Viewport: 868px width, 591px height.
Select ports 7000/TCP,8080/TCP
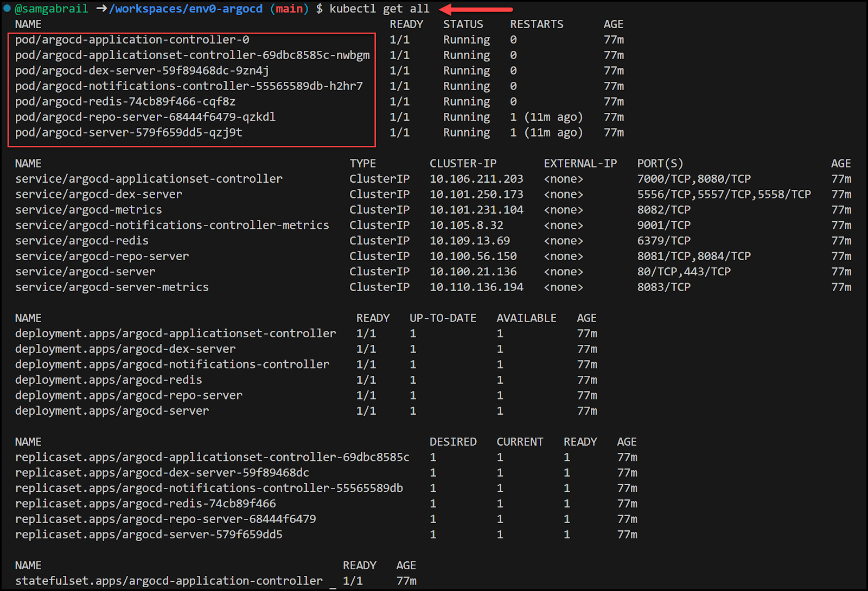click(694, 179)
